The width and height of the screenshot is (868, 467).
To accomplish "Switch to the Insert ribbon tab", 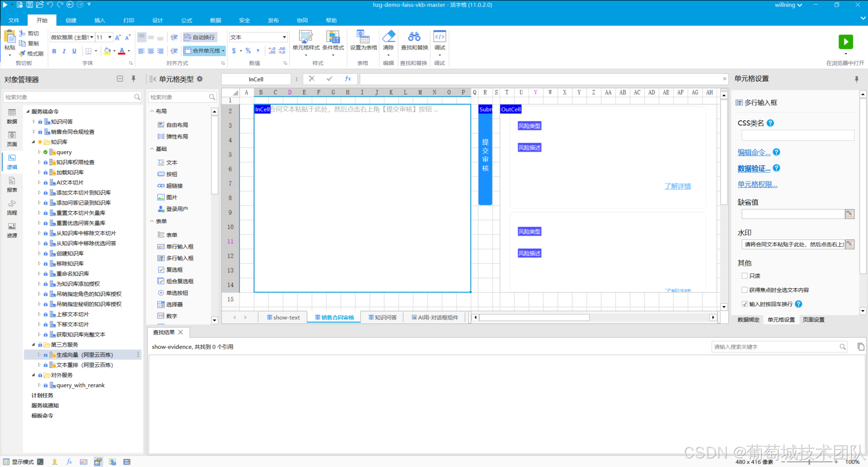I will coord(99,20).
